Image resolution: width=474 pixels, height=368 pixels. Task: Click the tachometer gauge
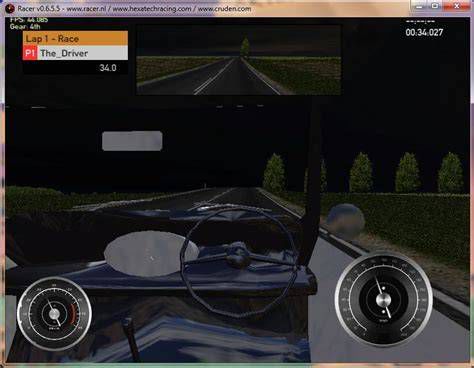coord(54,314)
